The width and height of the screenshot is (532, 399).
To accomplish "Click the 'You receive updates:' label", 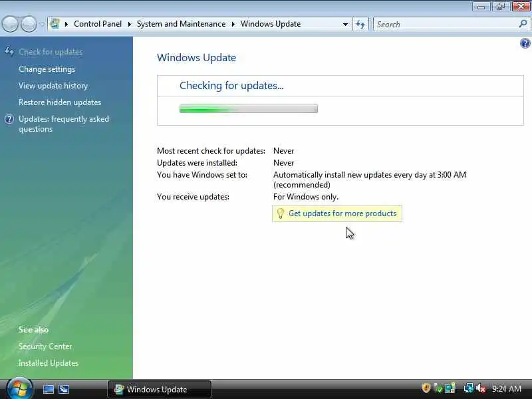I will point(193,197).
